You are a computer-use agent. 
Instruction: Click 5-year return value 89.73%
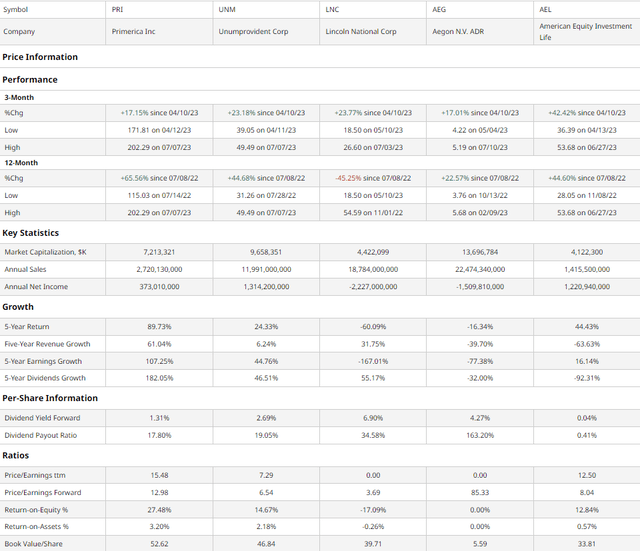tap(159, 327)
